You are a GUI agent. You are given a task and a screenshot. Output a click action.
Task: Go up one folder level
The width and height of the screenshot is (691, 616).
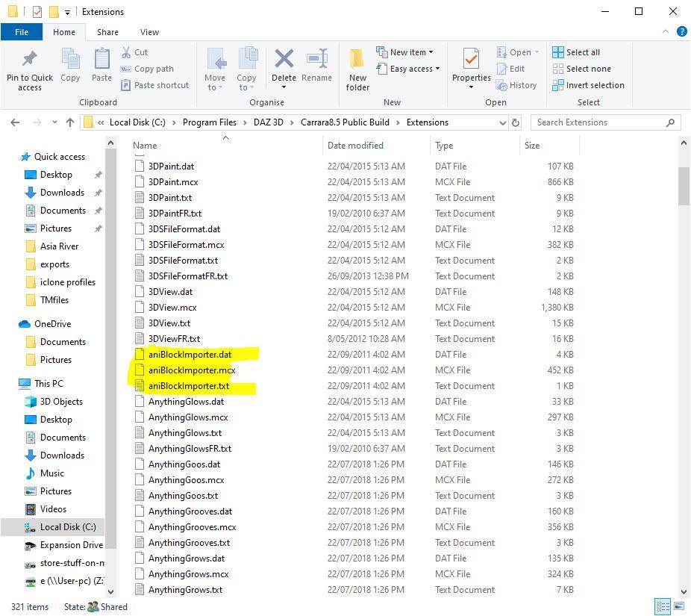click(x=70, y=122)
